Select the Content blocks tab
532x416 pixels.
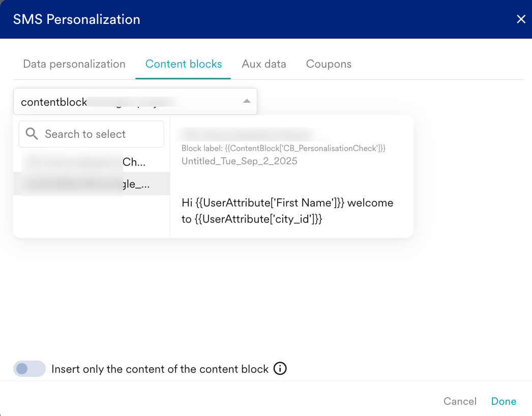click(x=184, y=64)
